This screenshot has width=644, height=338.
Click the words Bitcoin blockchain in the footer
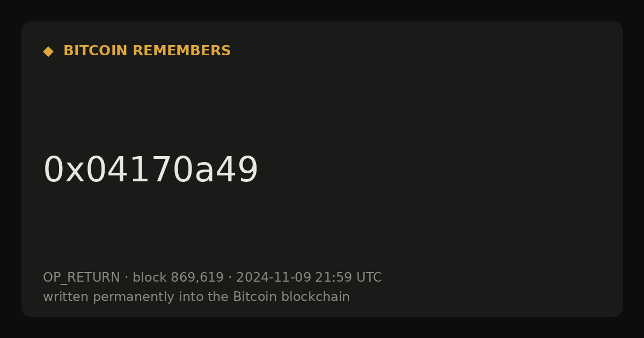[291, 297]
